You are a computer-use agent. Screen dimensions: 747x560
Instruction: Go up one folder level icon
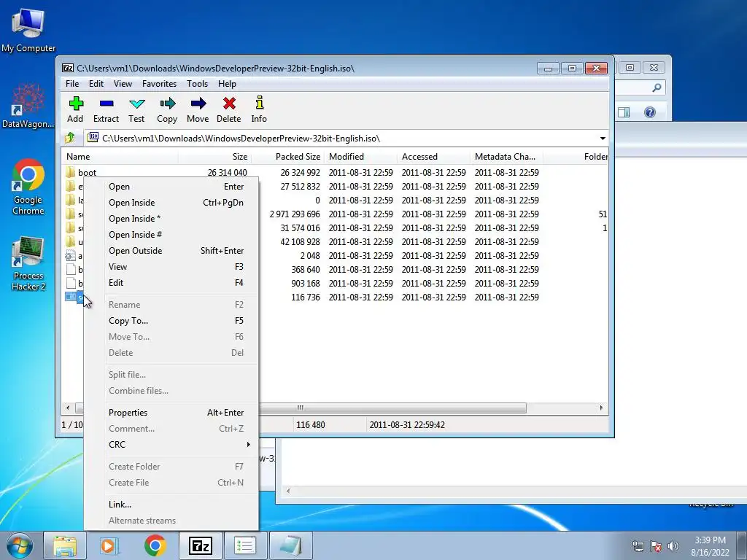point(70,138)
